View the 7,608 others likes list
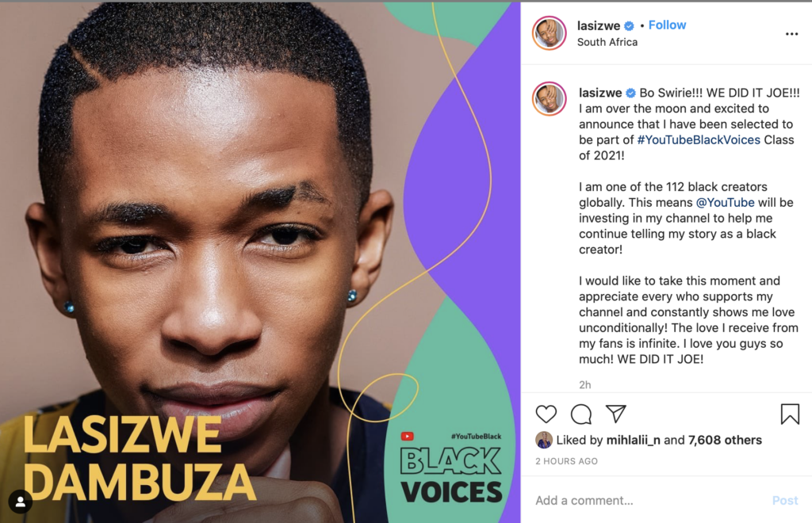 tap(725, 440)
